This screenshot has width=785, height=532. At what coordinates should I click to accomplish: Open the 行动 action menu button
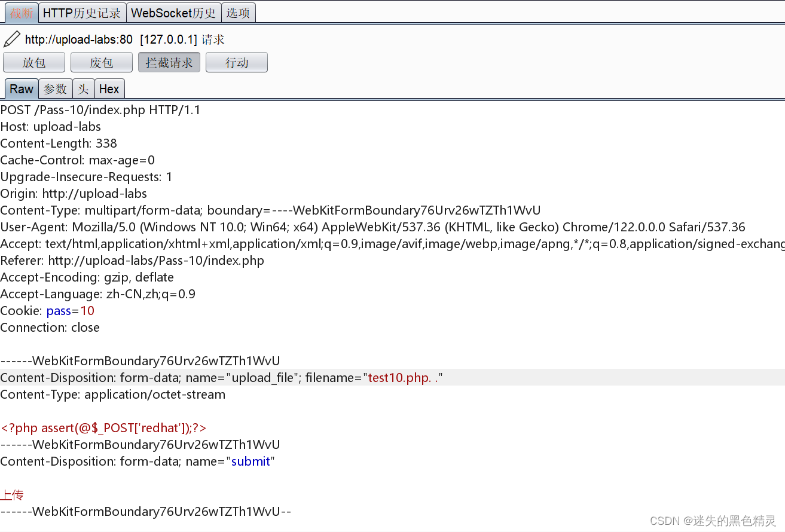[237, 62]
